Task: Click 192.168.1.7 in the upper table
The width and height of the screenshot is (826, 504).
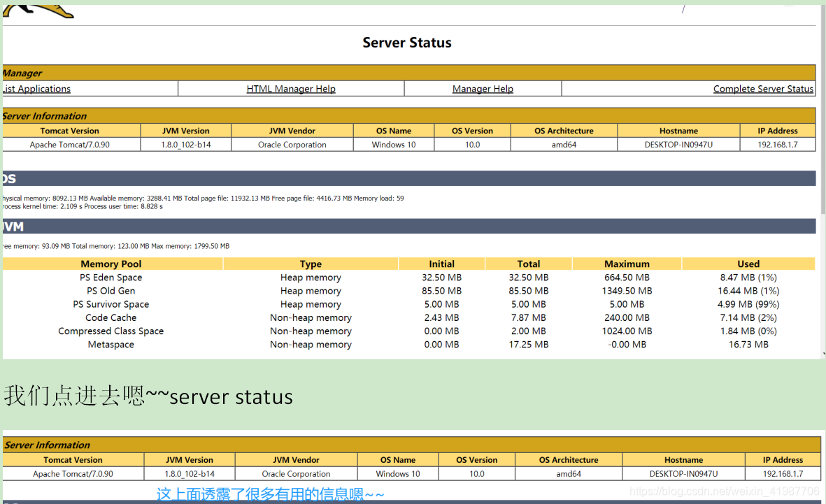Action: (778, 145)
